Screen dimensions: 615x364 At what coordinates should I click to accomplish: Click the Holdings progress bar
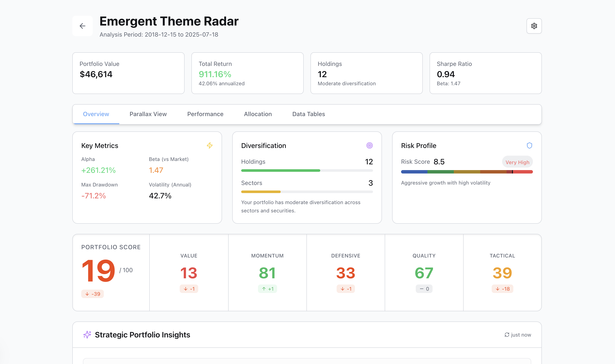[x=307, y=170]
